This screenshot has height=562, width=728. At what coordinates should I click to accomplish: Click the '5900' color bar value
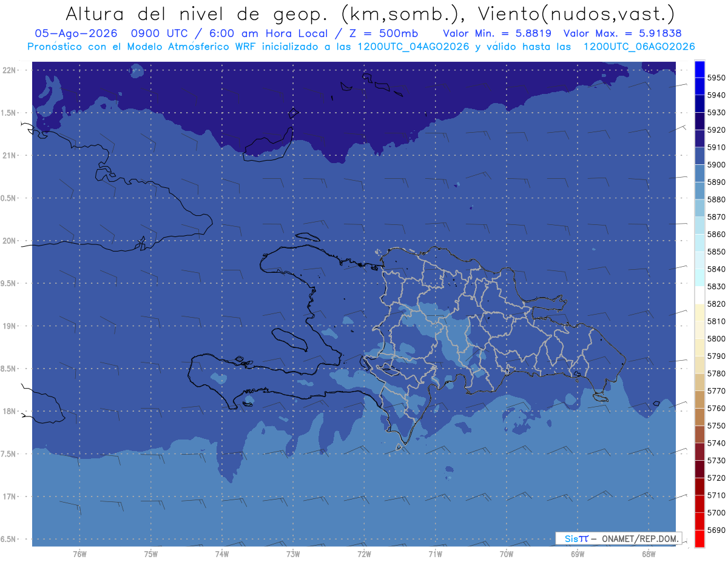(x=716, y=165)
